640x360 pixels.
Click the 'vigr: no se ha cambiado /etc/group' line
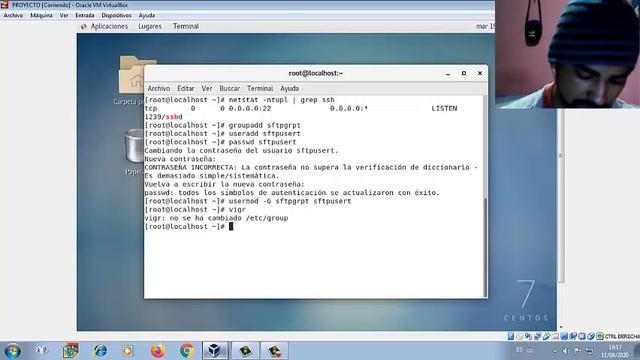[x=216, y=218]
